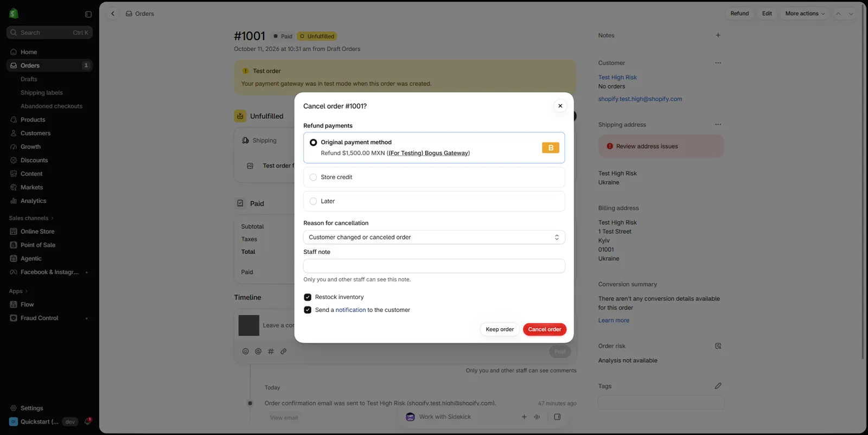Open the Sidekick side panel icon
This screenshot has height=435, width=868.
click(557, 417)
